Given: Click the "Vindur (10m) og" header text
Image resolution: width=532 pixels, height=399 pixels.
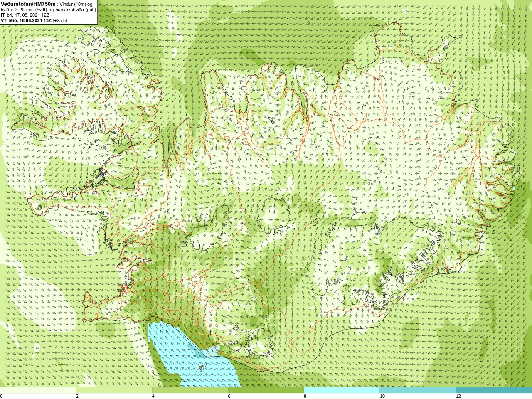Looking at the screenshot, I should [76, 4].
